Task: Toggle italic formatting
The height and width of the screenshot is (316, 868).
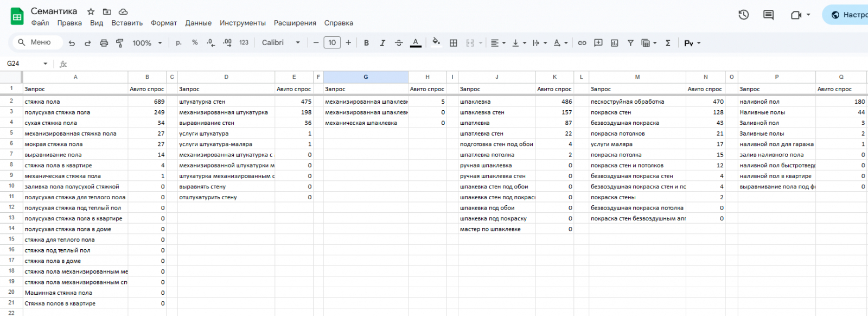Action: click(382, 43)
